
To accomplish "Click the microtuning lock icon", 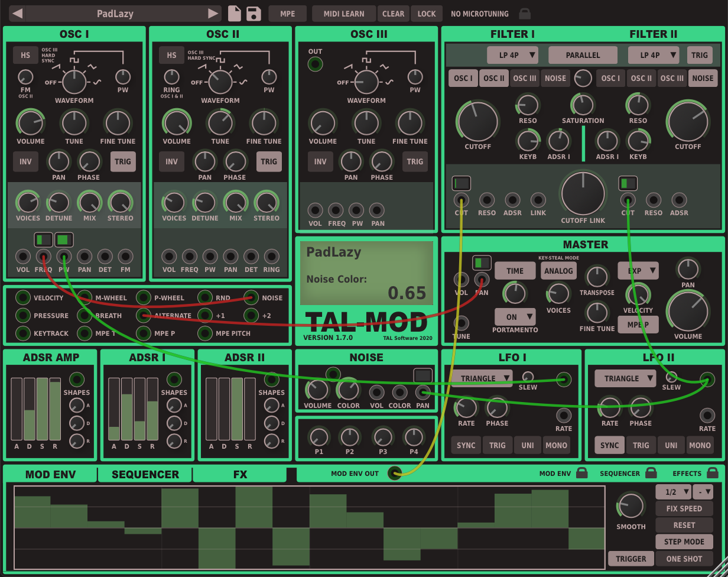I will (x=524, y=14).
